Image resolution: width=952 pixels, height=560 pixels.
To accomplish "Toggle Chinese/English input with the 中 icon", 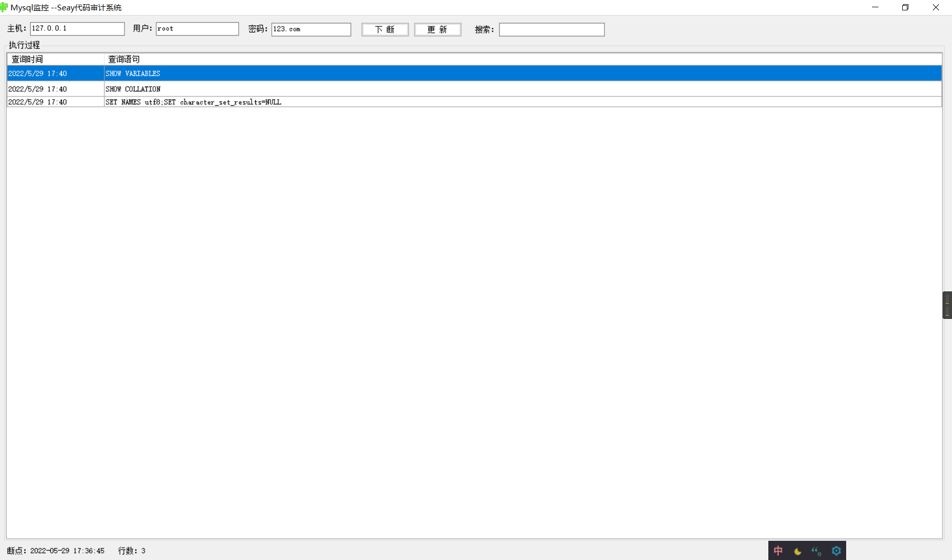I will click(x=778, y=551).
